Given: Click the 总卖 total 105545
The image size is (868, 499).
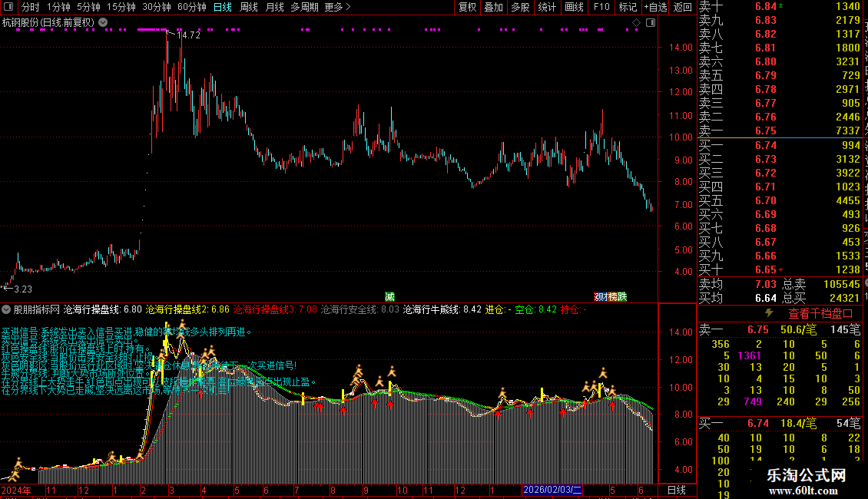Looking at the screenshot, I should pos(841,284).
